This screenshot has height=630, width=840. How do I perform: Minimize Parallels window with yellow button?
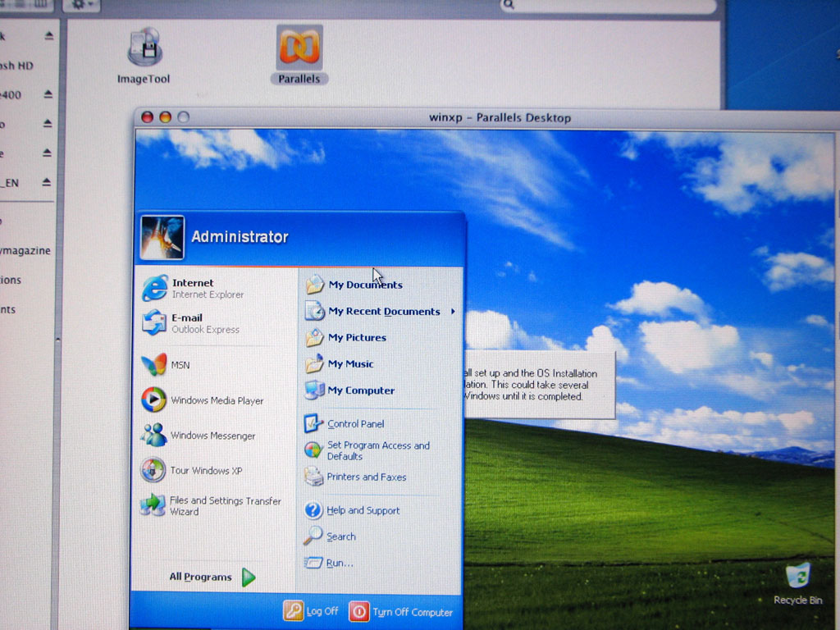click(x=166, y=116)
